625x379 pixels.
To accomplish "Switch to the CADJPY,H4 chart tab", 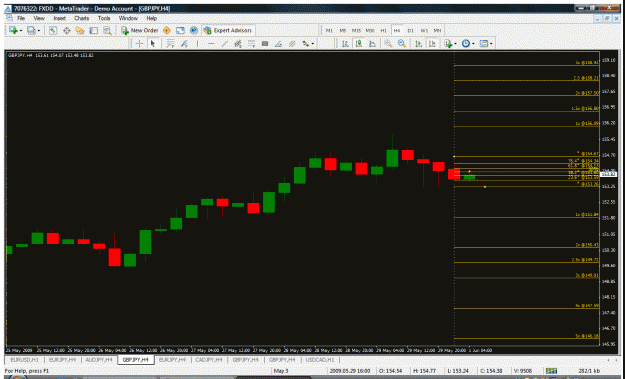I will [209, 360].
